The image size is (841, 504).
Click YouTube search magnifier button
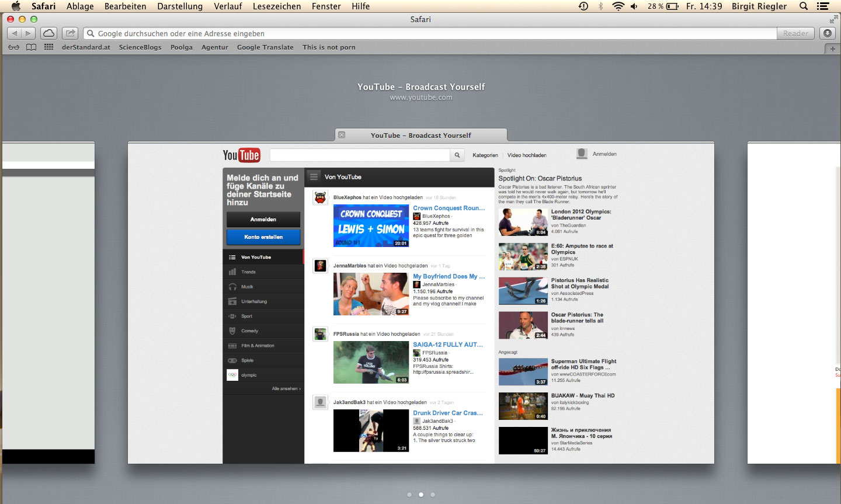click(457, 155)
